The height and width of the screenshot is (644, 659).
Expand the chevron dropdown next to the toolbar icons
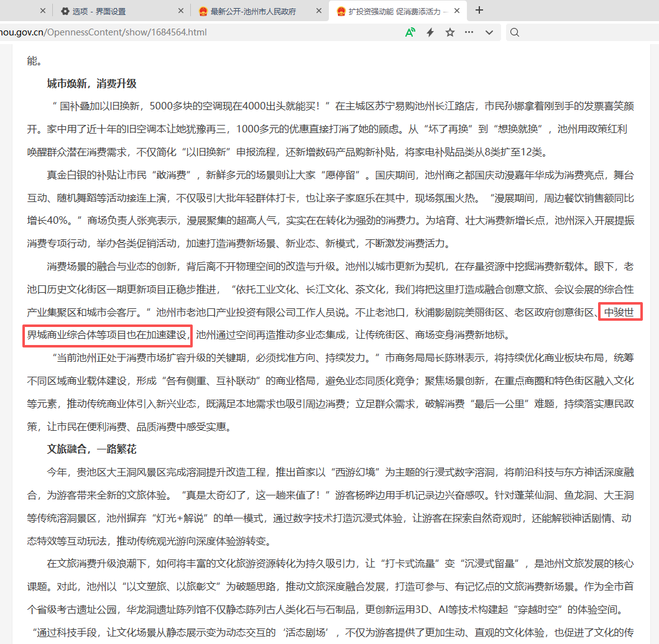(x=489, y=32)
